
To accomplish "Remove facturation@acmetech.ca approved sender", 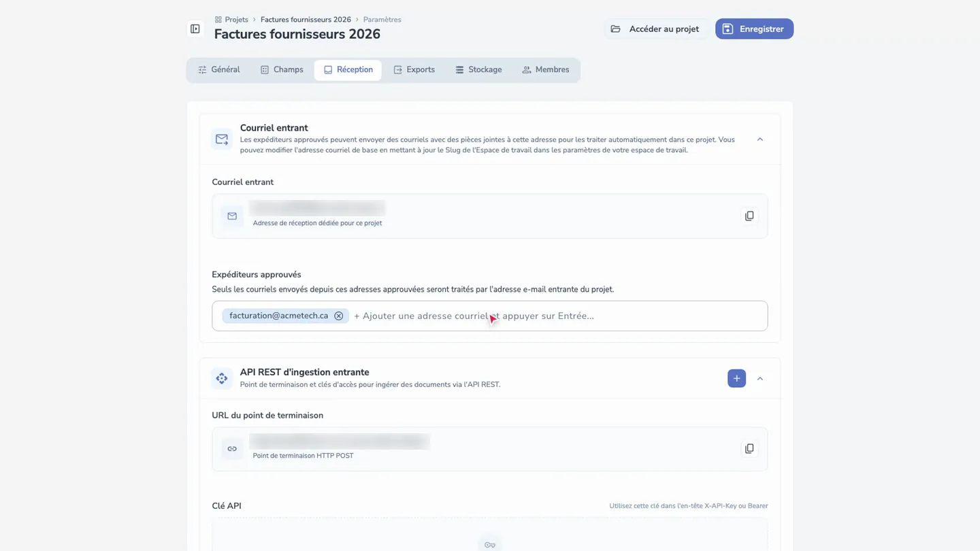I will click(x=338, y=316).
